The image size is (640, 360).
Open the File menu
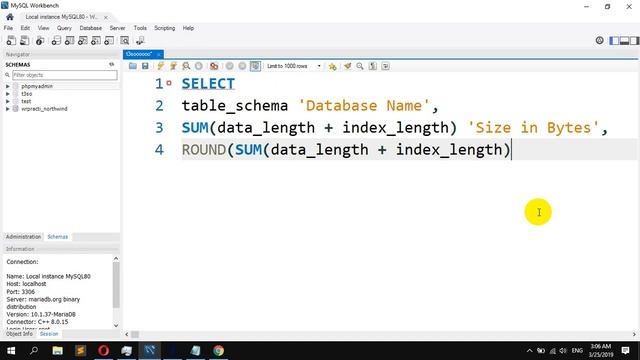tap(8, 28)
